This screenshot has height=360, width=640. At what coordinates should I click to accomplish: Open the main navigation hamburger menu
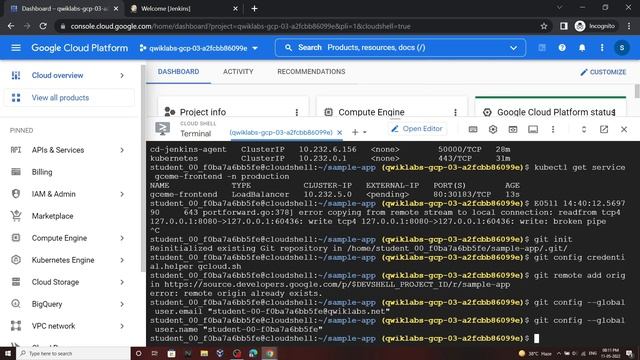click(x=16, y=48)
